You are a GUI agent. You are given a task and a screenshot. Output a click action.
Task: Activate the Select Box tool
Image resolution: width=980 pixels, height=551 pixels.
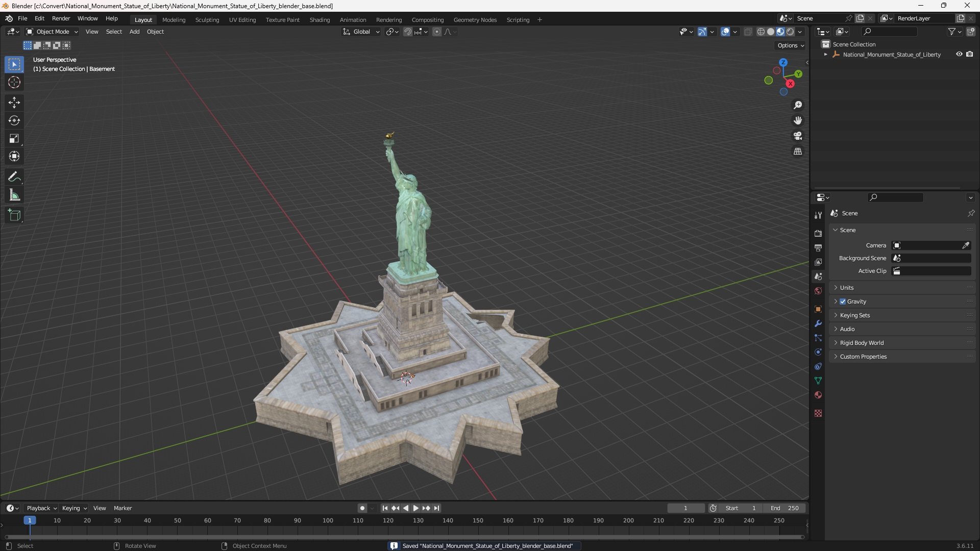tap(14, 64)
